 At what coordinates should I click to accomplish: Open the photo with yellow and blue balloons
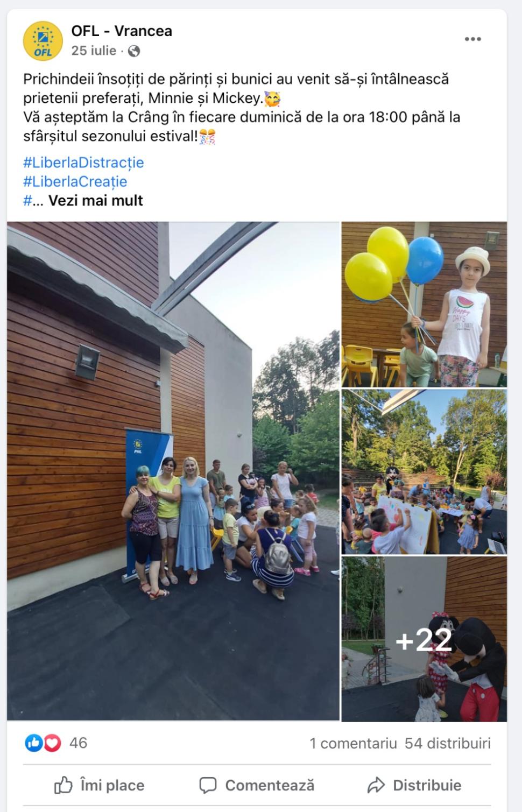point(424,305)
